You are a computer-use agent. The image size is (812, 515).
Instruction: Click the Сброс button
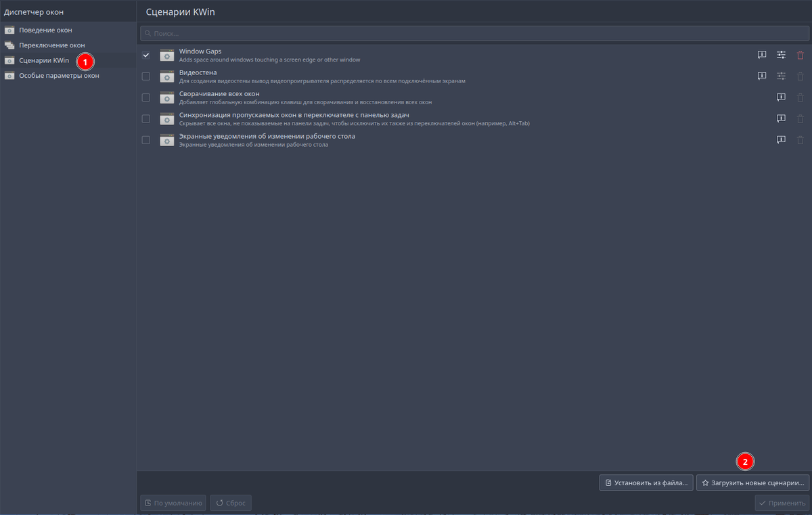(231, 503)
